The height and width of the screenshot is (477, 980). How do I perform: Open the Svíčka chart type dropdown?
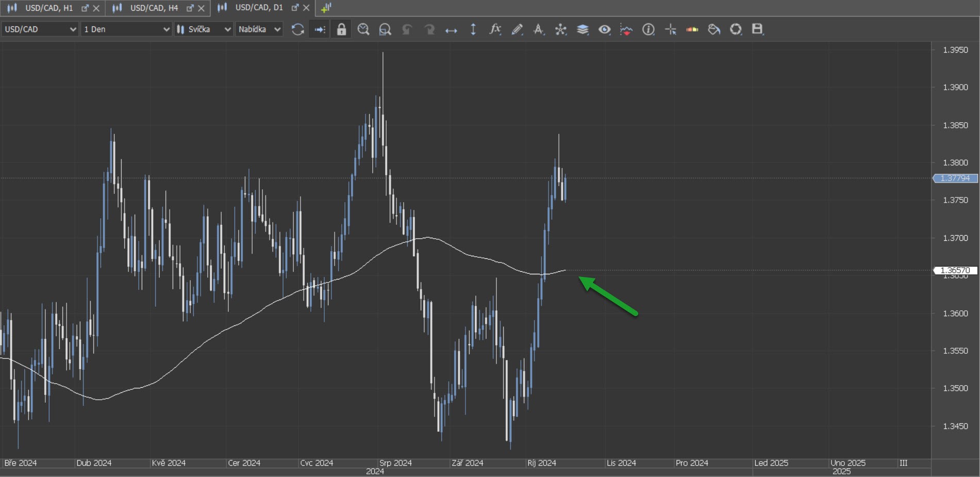(x=204, y=29)
